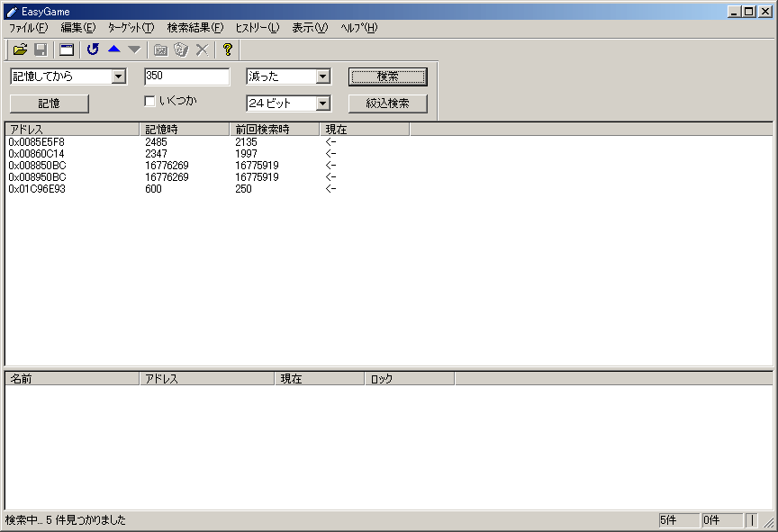Click the save floppy disk icon

pyautogui.click(x=41, y=50)
